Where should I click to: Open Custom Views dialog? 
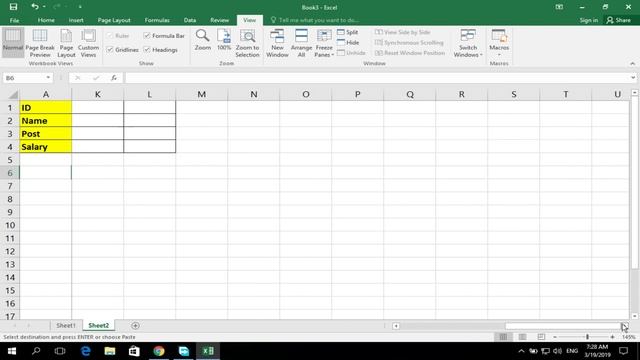tap(88, 43)
